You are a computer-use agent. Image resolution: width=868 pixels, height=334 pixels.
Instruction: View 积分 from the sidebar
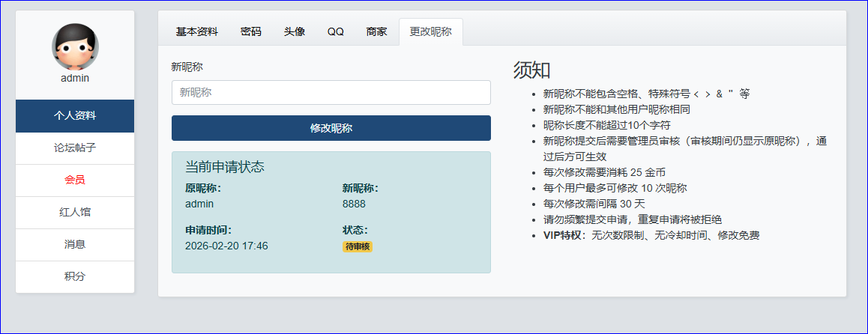(75, 276)
